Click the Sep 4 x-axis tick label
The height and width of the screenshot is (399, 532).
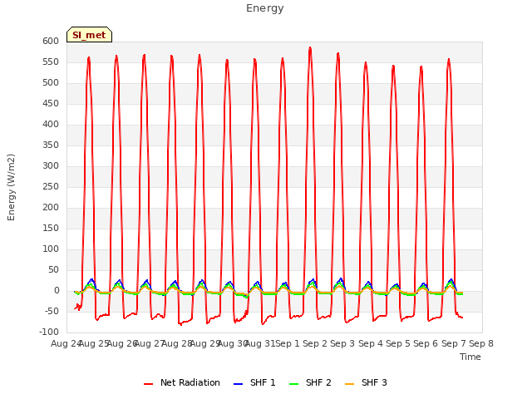371,343
